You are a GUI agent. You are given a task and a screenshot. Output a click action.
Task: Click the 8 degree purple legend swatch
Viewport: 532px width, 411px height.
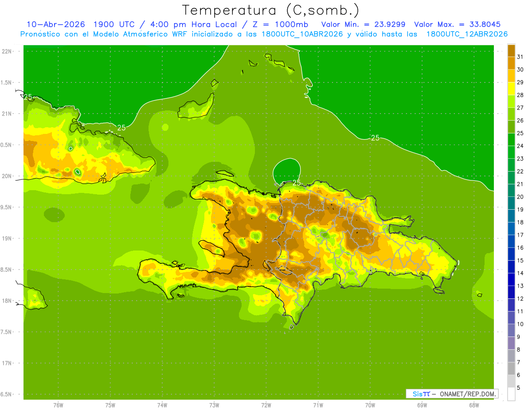pos(511,344)
